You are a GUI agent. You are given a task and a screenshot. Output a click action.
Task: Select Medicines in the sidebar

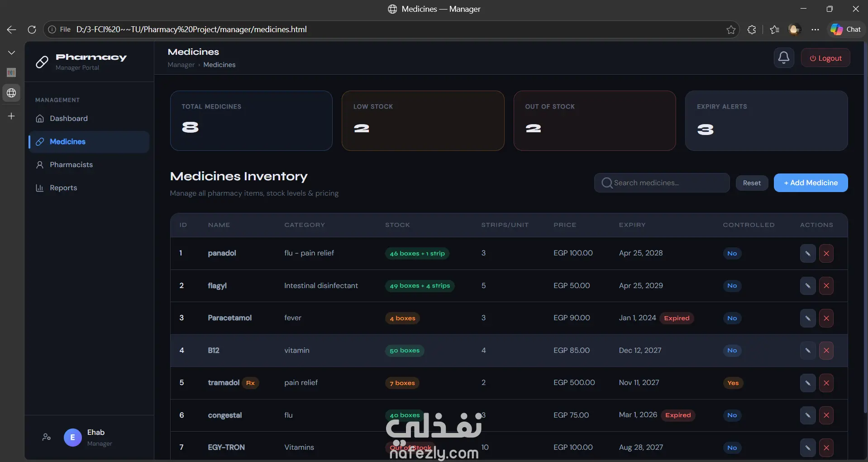(x=89, y=142)
